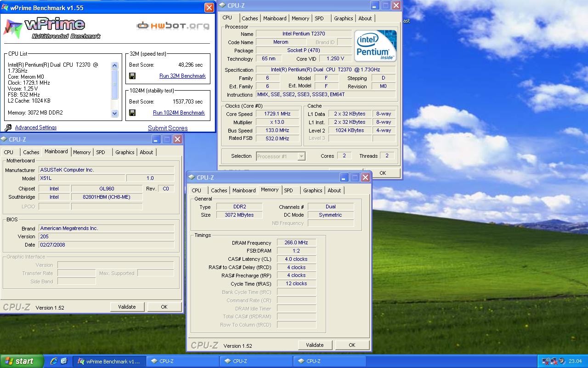This screenshot has width=588, height=368.
Task: Click the Chipset field GL960
Action: coord(107,189)
